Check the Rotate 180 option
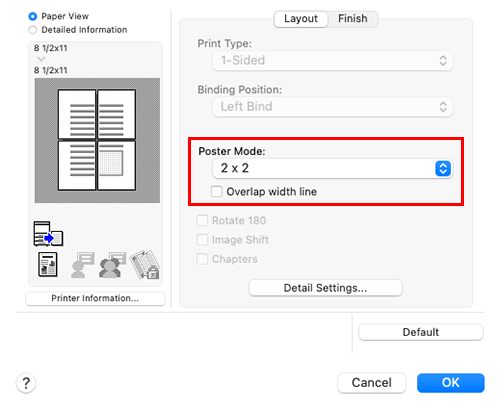This screenshot has width=500, height=409. click(202, 220)
